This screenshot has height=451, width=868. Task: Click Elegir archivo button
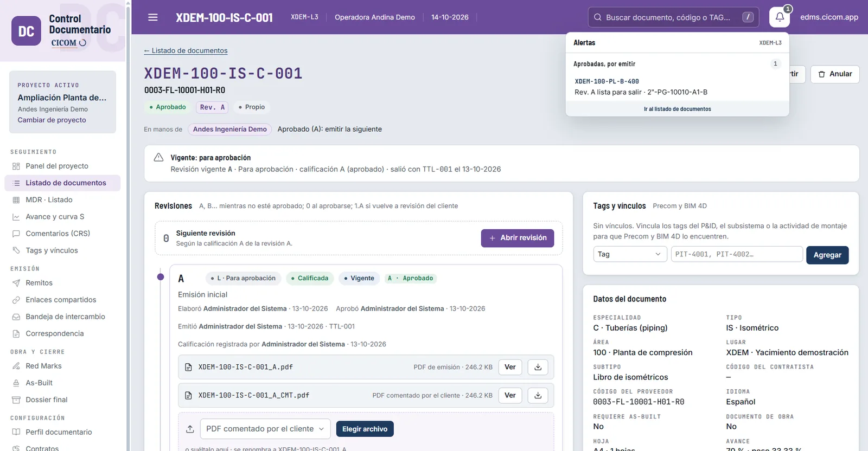pyautogui.click(x=365, y=429)
